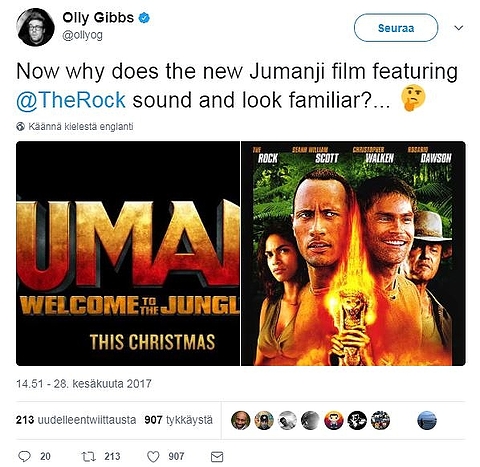Click the reply speech bubble icon
This screenshot has width=480, height=467.
(x=24, y=456)
